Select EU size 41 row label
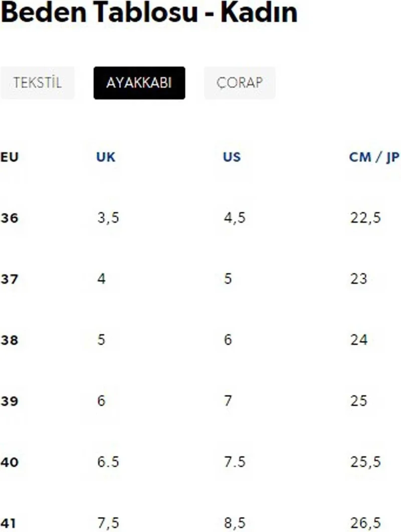The height and width of the screenshot is (532, 401). coord(9,522)
